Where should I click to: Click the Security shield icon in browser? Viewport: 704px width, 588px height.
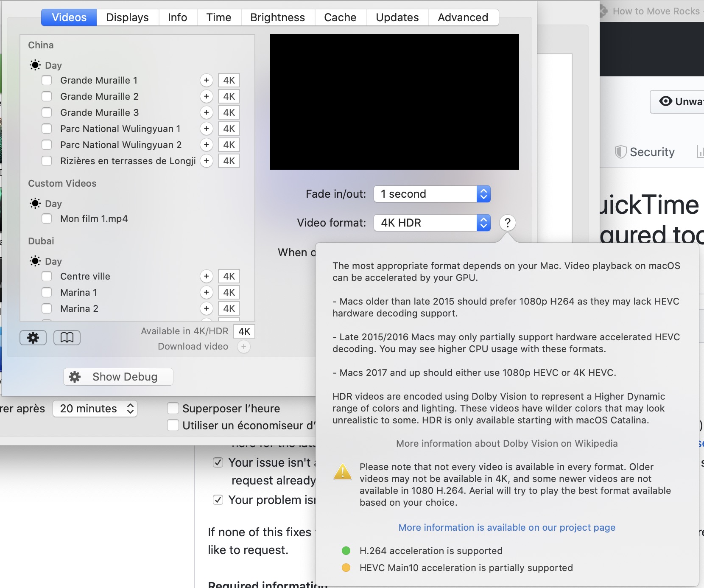point(620,152)
